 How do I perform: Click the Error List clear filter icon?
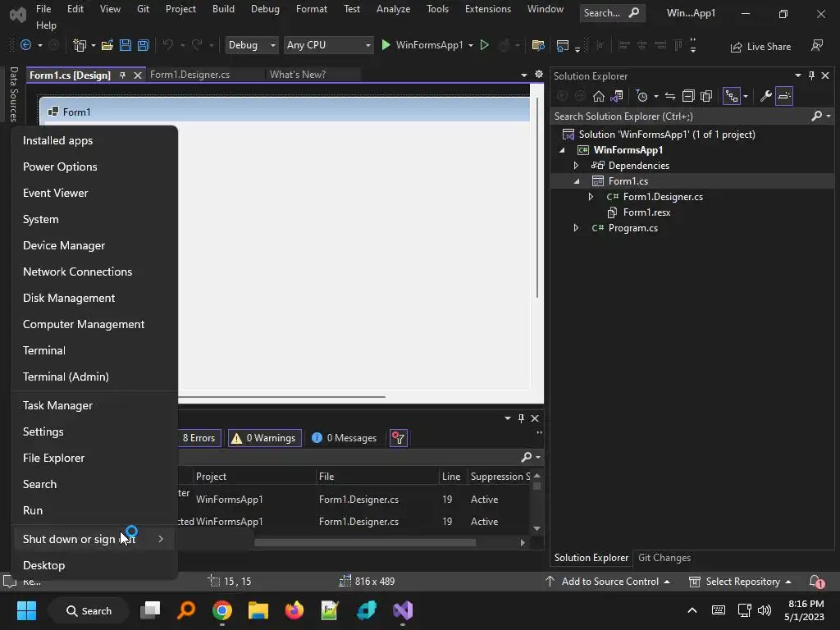tap(399, 438)
